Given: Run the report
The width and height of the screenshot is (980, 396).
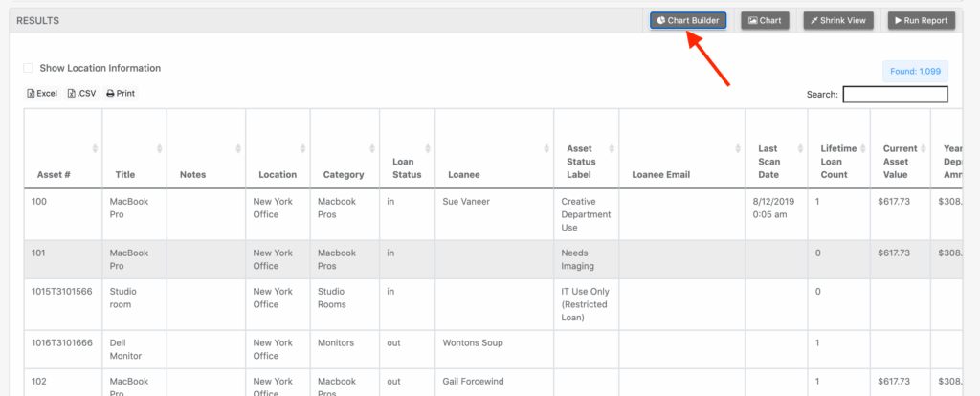Looking at the screenshot, I should coord(922,21).
